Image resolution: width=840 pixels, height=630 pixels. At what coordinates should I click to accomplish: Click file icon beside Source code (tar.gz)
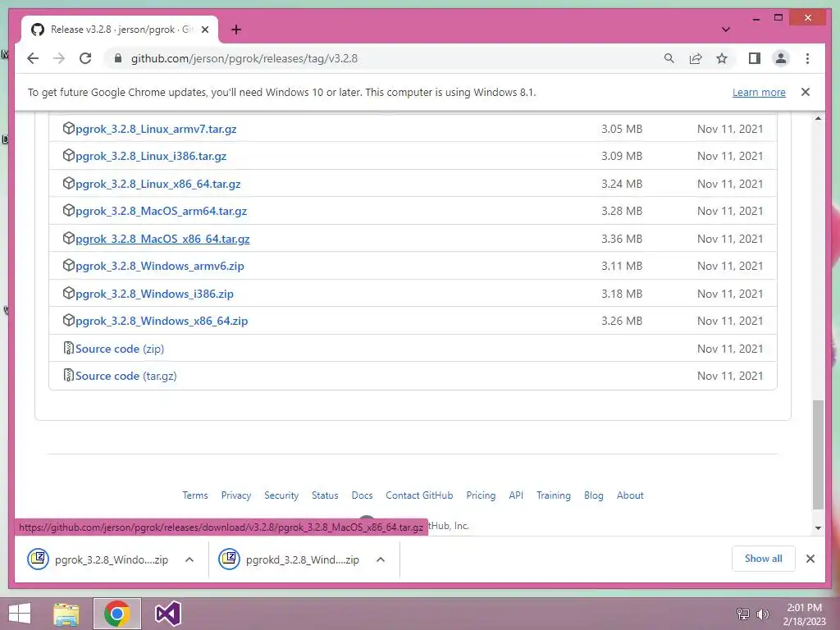pyautogui.click(x=69, y=376)
